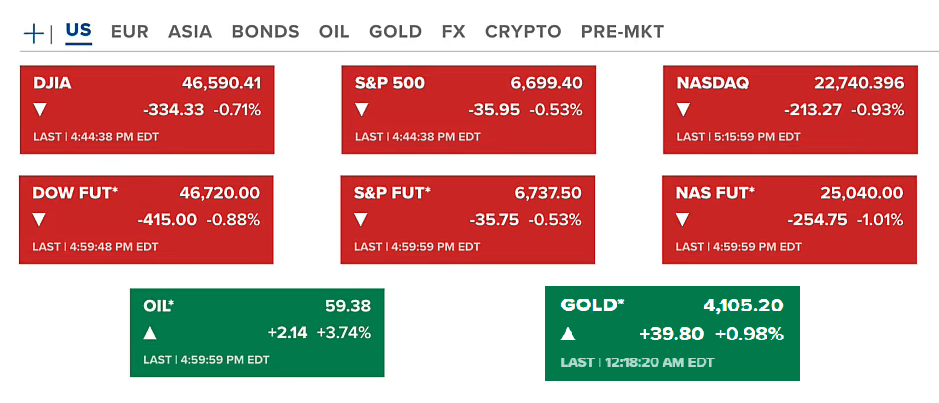Open the S&P FUT quote link
The width and height of the screenshot is (939, 403).
[392, 193]
